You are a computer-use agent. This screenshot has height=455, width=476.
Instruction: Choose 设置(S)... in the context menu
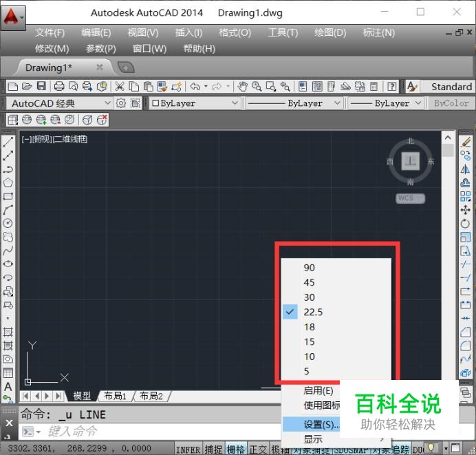pyautogui.click(x=311, y=424)
